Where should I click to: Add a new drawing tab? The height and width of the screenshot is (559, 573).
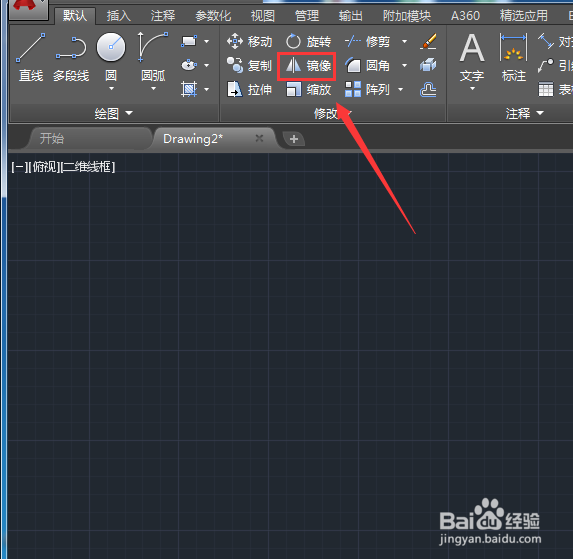click(294, 139)
